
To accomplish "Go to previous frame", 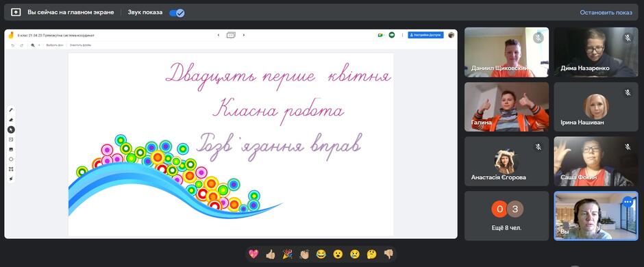I will [219, 36].
